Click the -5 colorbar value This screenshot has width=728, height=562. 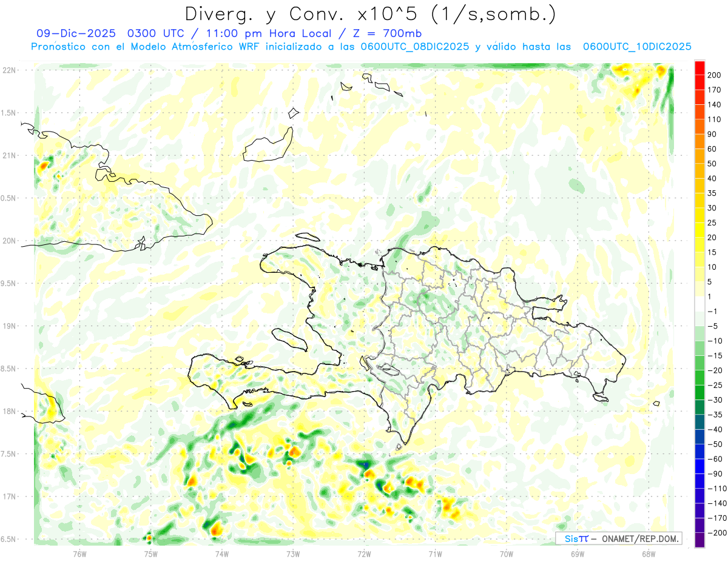[714, 326]
